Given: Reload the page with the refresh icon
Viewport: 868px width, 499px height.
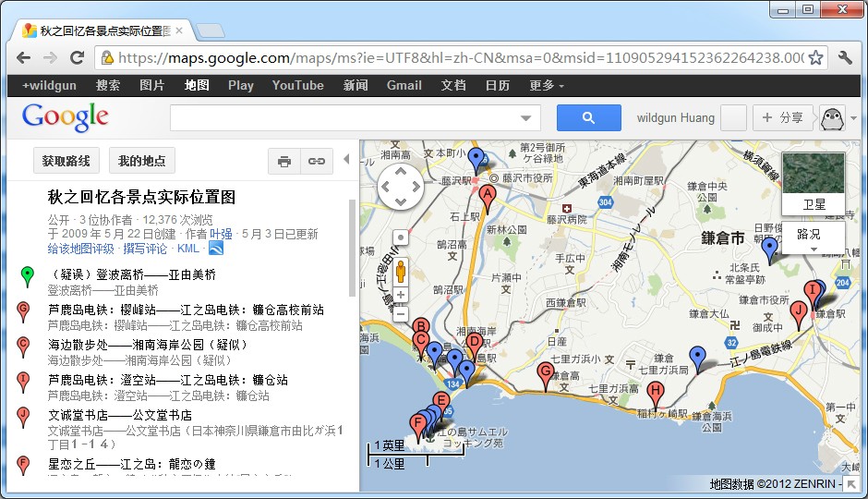Looking at the screenshot, I should [78, 57].
